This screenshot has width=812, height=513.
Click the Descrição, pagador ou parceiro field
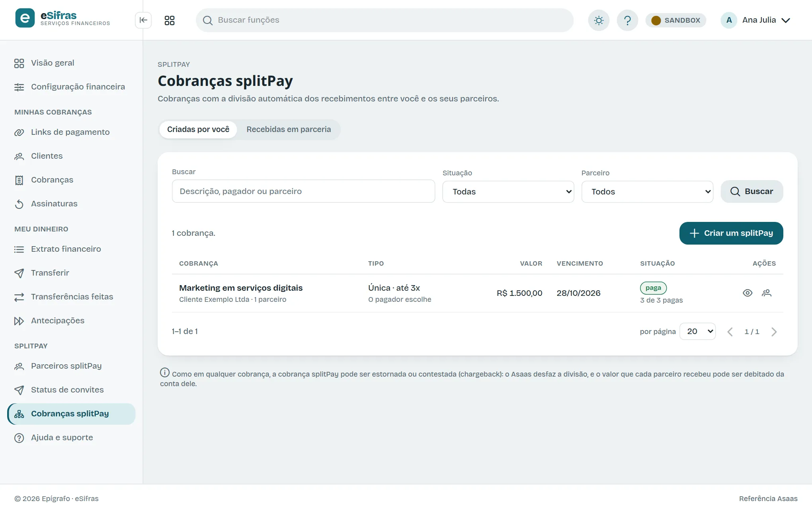point(303,191)
